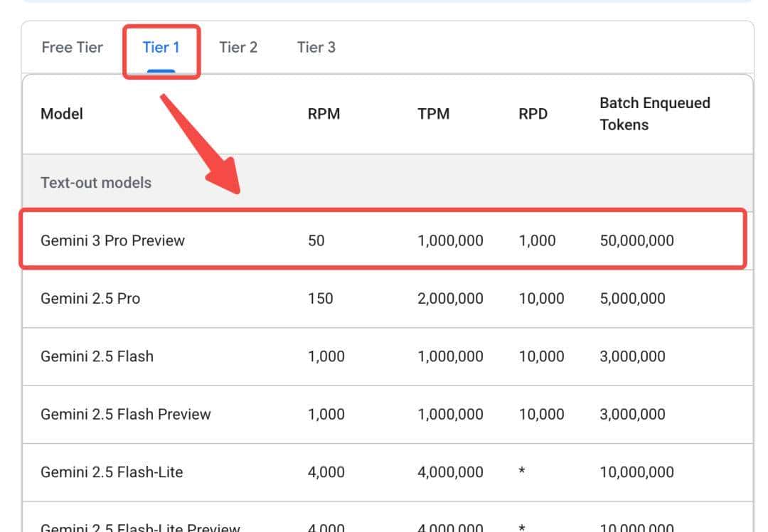
Task: Click batch tokens 3,000,000 for Gemini 2.5 Flash
Action: pyautogui.click(x=632, y=356)
